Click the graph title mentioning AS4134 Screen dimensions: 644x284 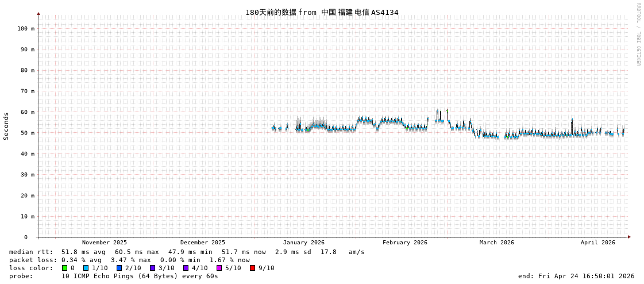pos(322,13)
